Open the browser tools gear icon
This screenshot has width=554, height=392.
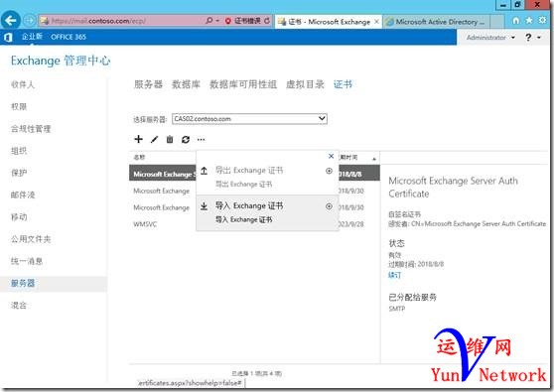click(x=542, y=20)
